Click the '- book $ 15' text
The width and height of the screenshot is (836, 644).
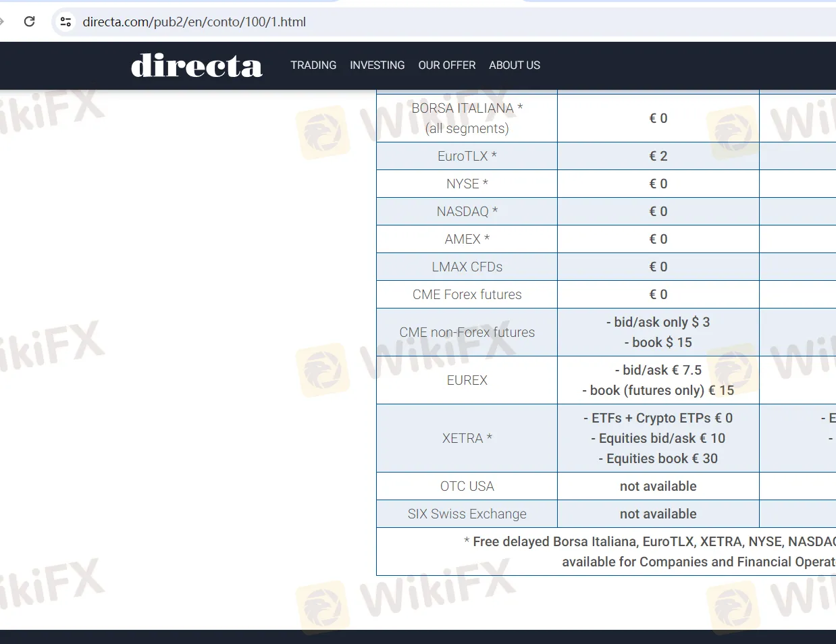pyautogui.click(x=658, y=342)
